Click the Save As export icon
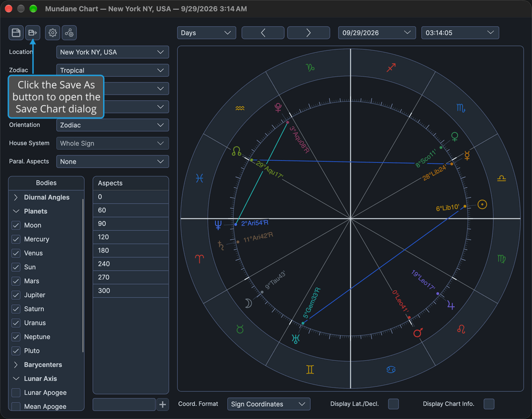 (x=33, y=33)
